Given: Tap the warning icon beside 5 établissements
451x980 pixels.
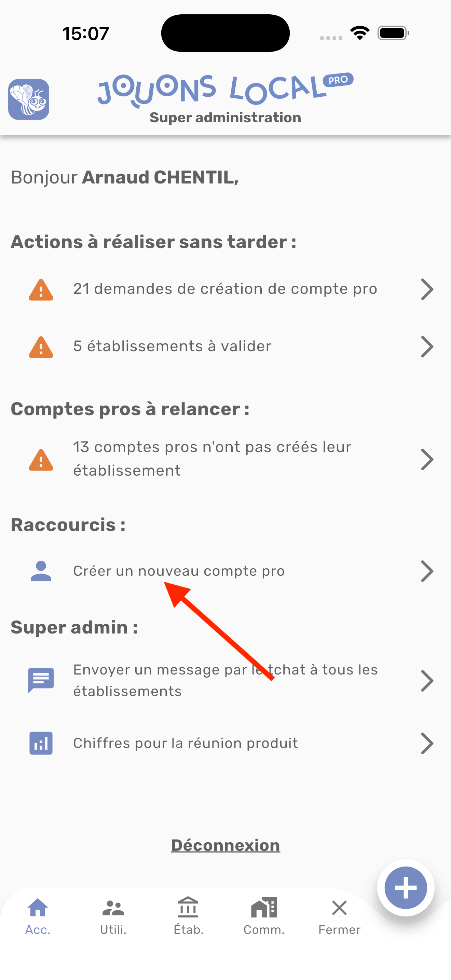Looking at the screenshot, I should tap(41, 347).
